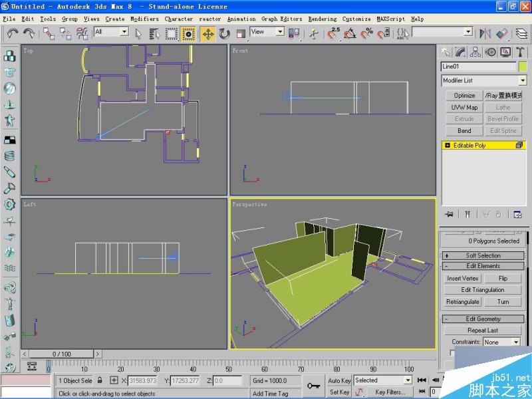Click the UVW Map button
This screenshot has height=399, width=532.
click(x=464, y=106)
